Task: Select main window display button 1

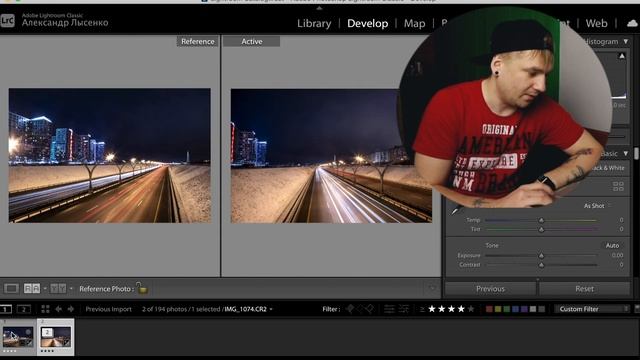Action: (x=5, y=309)
